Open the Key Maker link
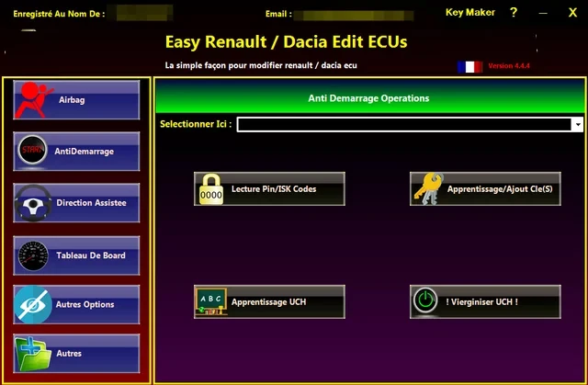Viewport: 588px width, 385px height. tap(469, 12)
